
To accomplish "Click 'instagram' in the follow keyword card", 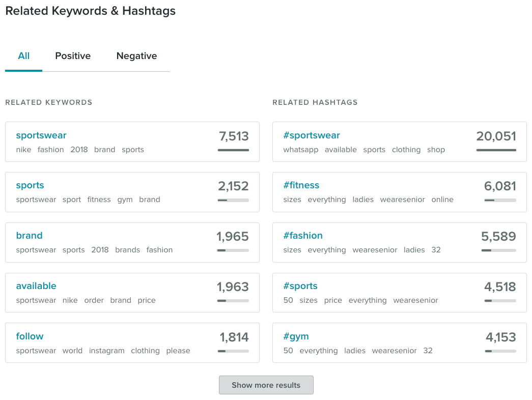I will pos(107,351).
